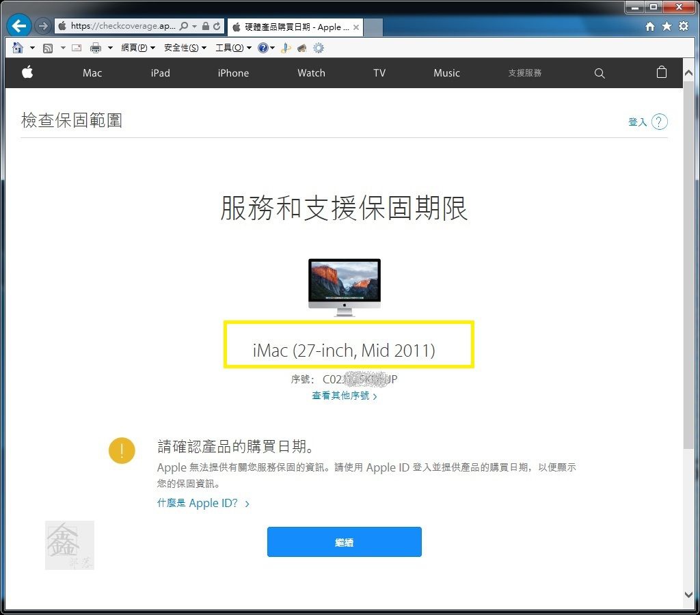The height and width of the screenshot is (615, 700).
Task: Click the Read Mail envelope icon
Action: coord(77,47)
